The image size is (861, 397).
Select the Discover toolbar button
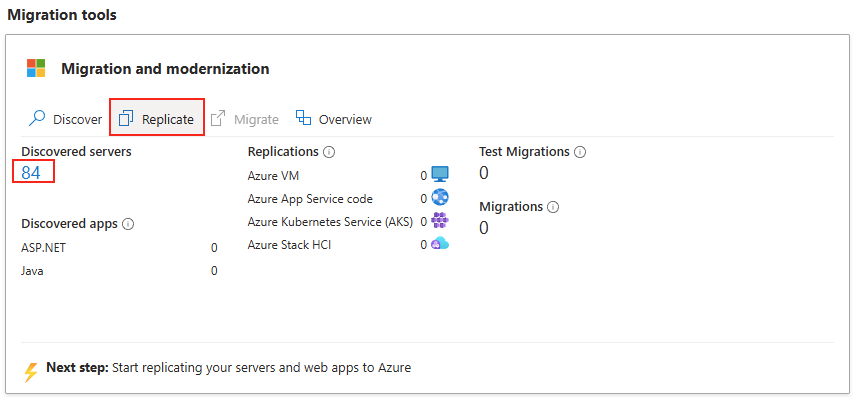(65, 119)
